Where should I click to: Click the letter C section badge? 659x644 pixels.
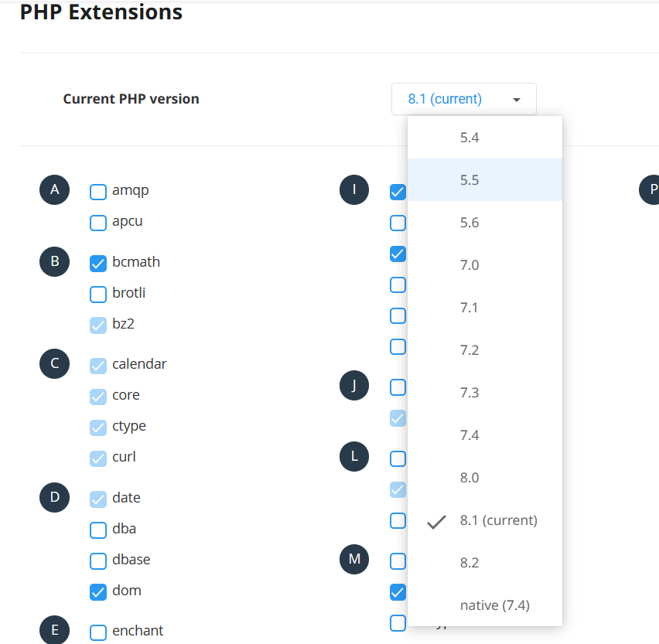coord(54,363)
